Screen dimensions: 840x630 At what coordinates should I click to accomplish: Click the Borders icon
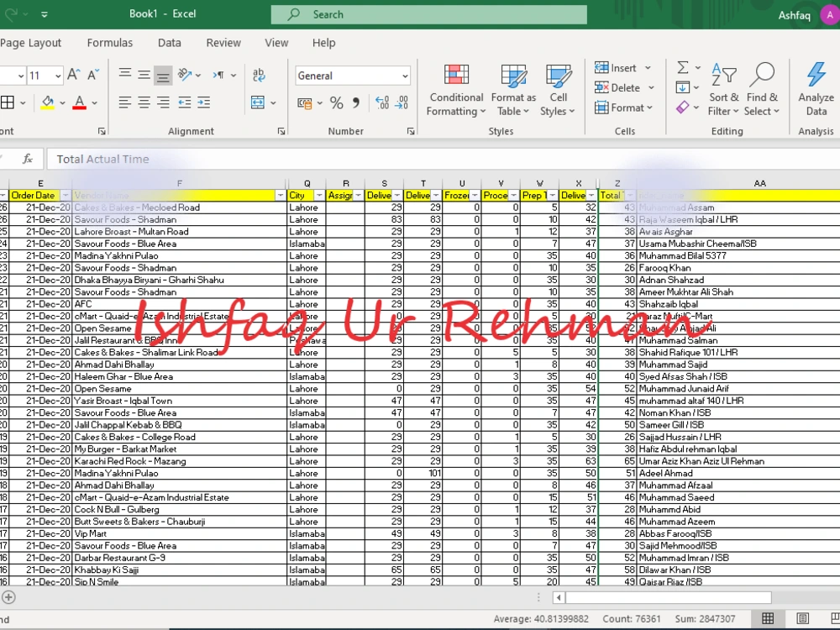click(8, 102)
